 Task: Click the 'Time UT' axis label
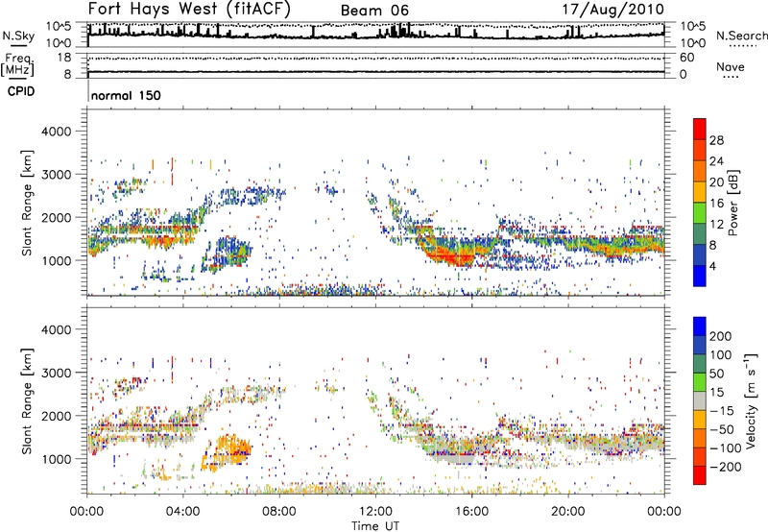(375, 525)
